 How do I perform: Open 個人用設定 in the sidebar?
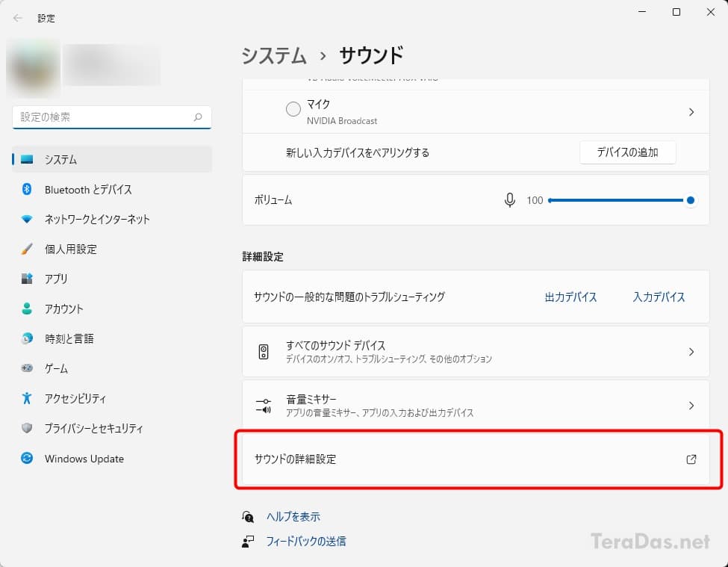[112, 249]
